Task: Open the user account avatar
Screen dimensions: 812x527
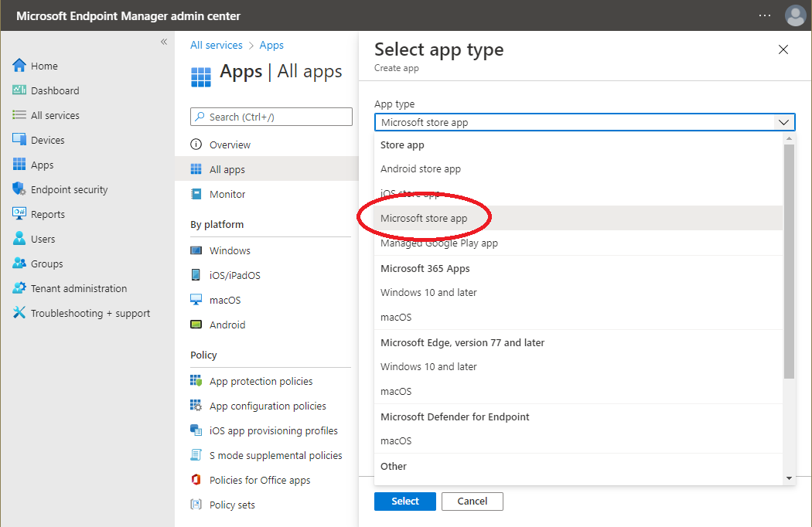Action: (x=795, y=15)
